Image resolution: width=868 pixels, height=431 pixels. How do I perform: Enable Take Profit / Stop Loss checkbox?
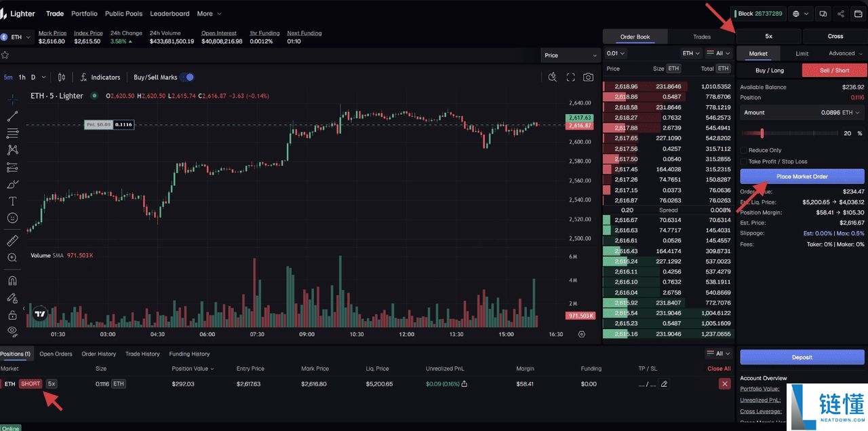point(744,162)
